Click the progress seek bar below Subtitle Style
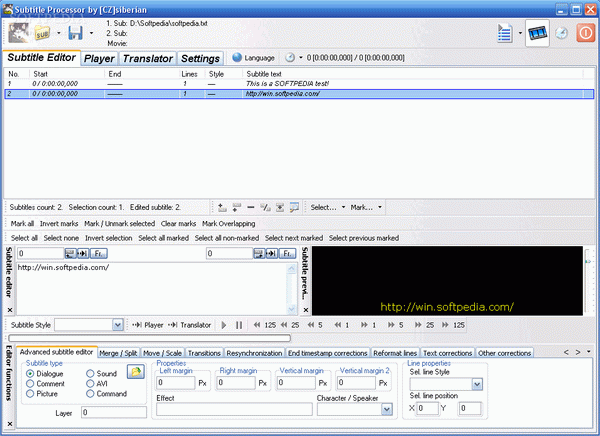This screenshot has width=600, height=436. point(149,338)
